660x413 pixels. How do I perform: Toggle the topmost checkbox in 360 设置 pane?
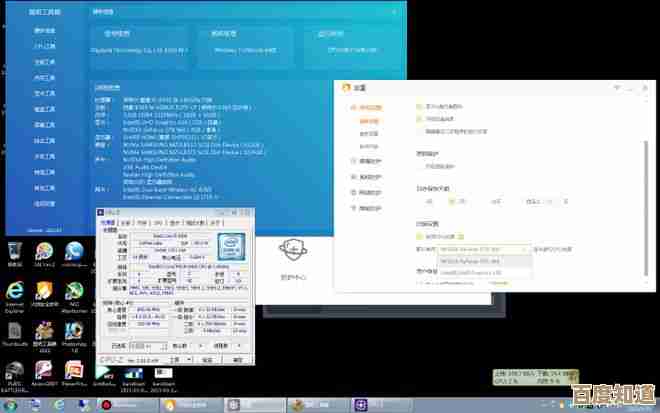(419, 107)
